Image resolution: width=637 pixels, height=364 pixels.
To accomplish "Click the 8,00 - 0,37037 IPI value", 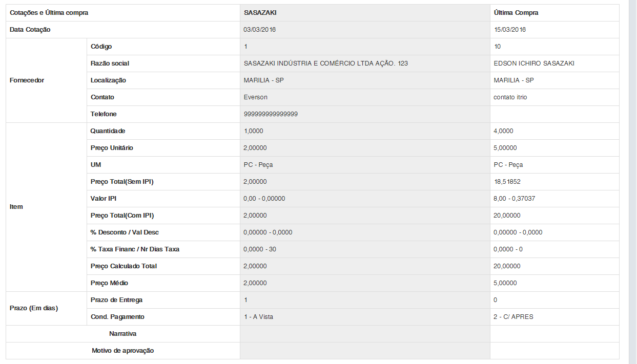I will tap(514, 199).
